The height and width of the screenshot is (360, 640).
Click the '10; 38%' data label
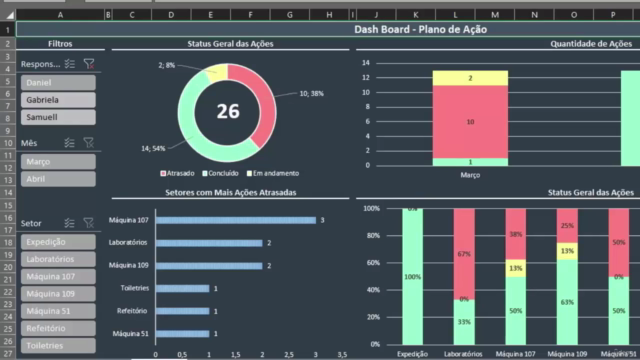pos(311,93)
